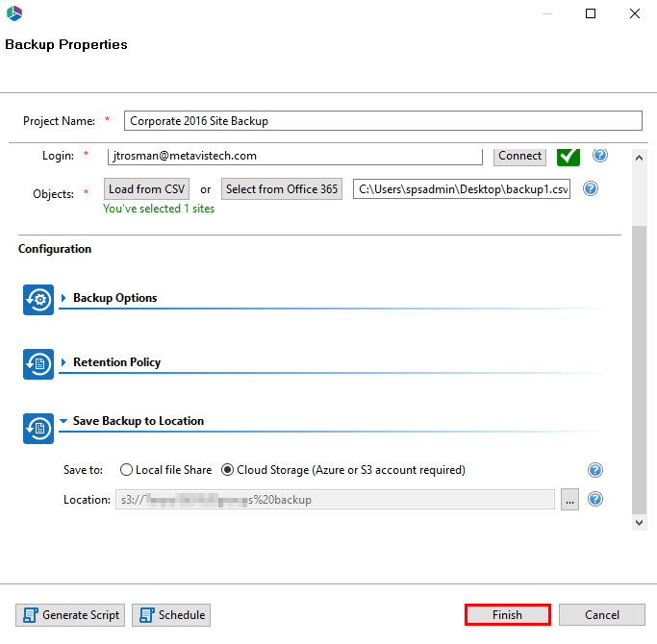Click the Cancel button

602,615
